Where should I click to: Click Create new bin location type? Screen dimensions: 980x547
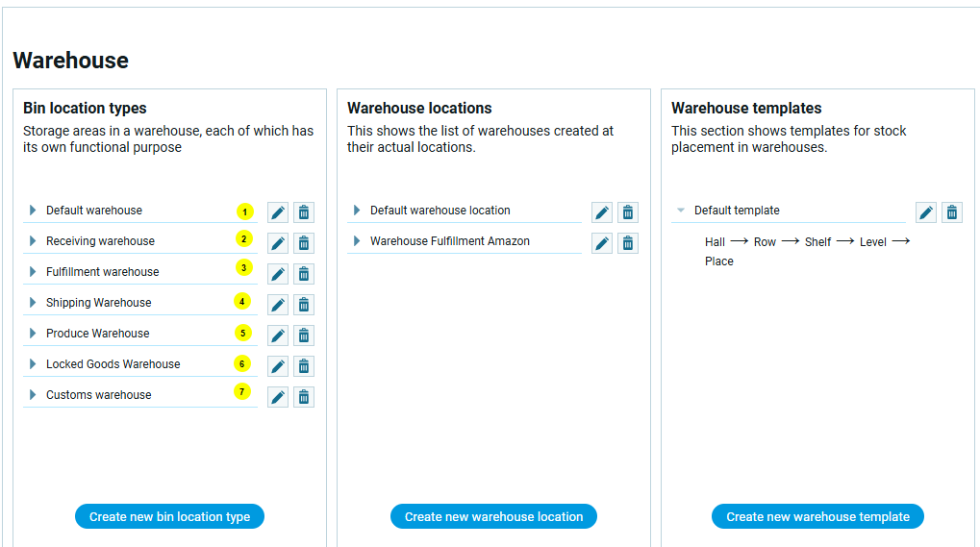[169, 516]
